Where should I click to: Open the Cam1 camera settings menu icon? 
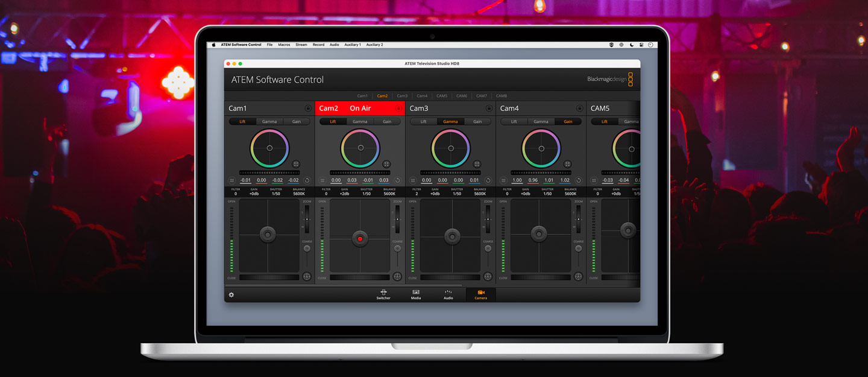pyautogui.click(x=231, y=180)
